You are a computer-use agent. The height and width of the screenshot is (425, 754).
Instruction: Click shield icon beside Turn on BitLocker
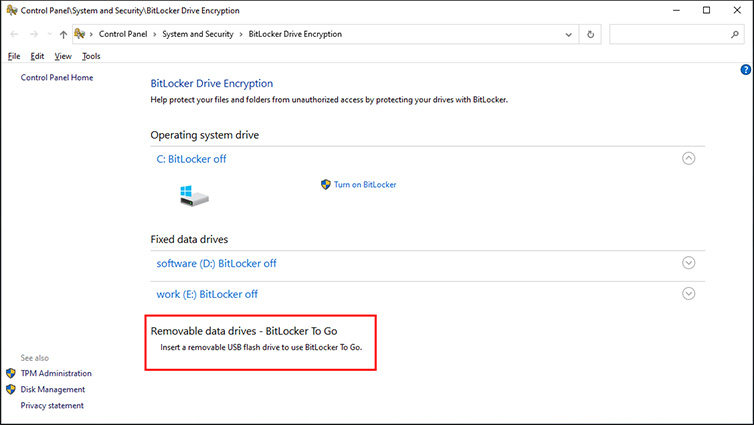point(326,185)
